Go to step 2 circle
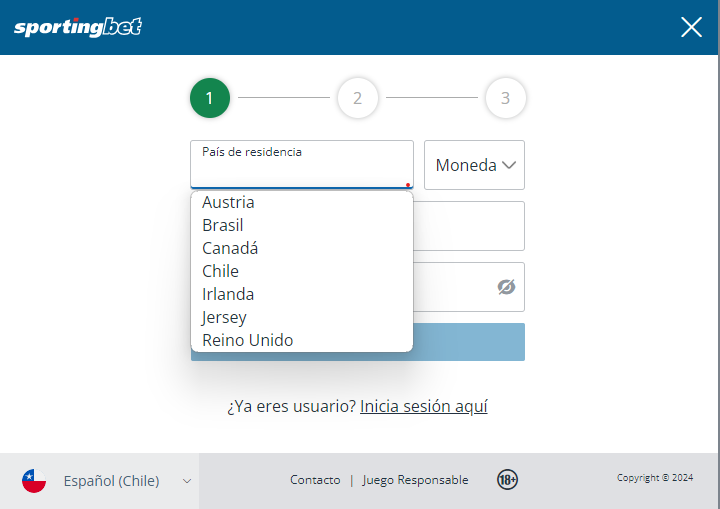The image size is (720, 509). [x=357, y=98]
